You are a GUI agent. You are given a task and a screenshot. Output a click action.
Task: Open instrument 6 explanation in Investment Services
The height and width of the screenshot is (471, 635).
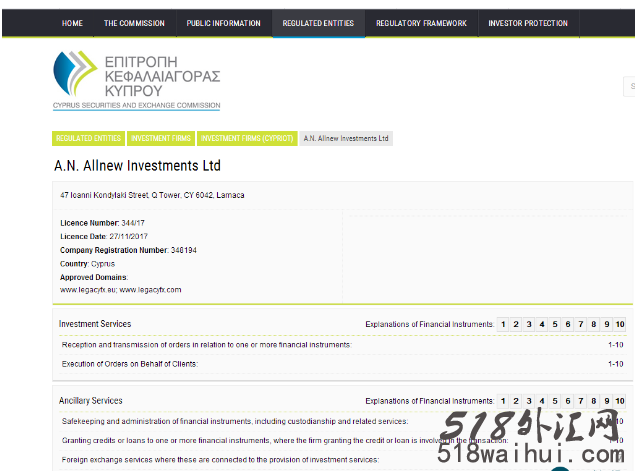tap(568, 324)
